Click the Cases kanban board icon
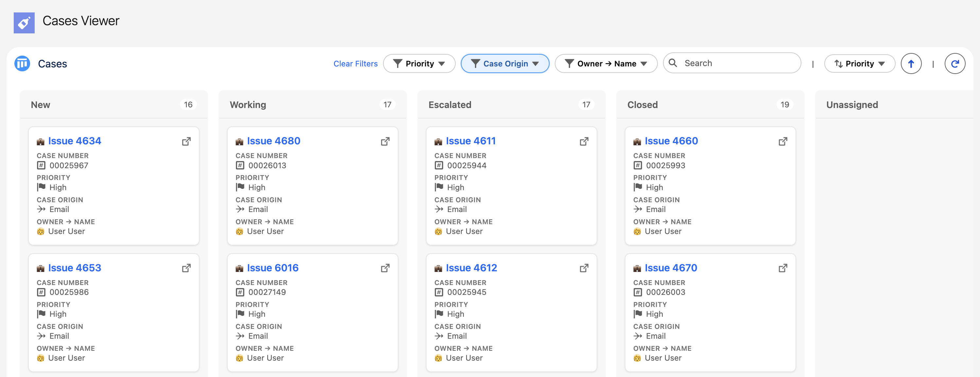This screenshot has height=377, width=980. tap(22, 63)
